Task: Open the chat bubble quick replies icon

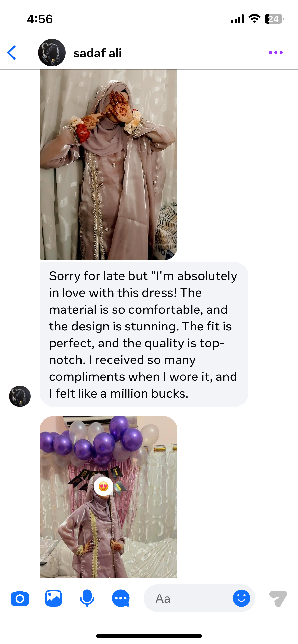Action: (121, 598)
